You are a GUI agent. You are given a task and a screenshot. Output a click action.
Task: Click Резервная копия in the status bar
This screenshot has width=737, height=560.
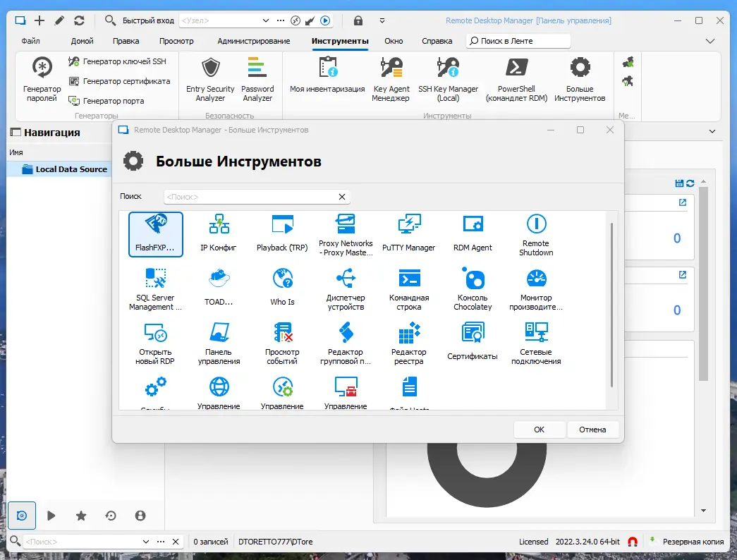click(693, 541)
